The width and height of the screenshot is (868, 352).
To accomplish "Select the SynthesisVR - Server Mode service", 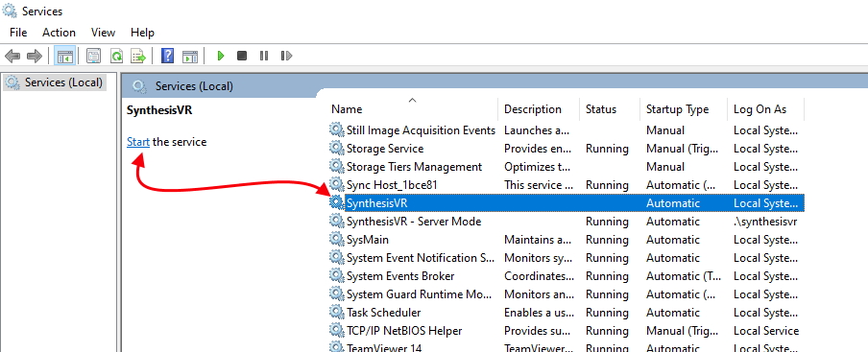I will pos(414,221).
